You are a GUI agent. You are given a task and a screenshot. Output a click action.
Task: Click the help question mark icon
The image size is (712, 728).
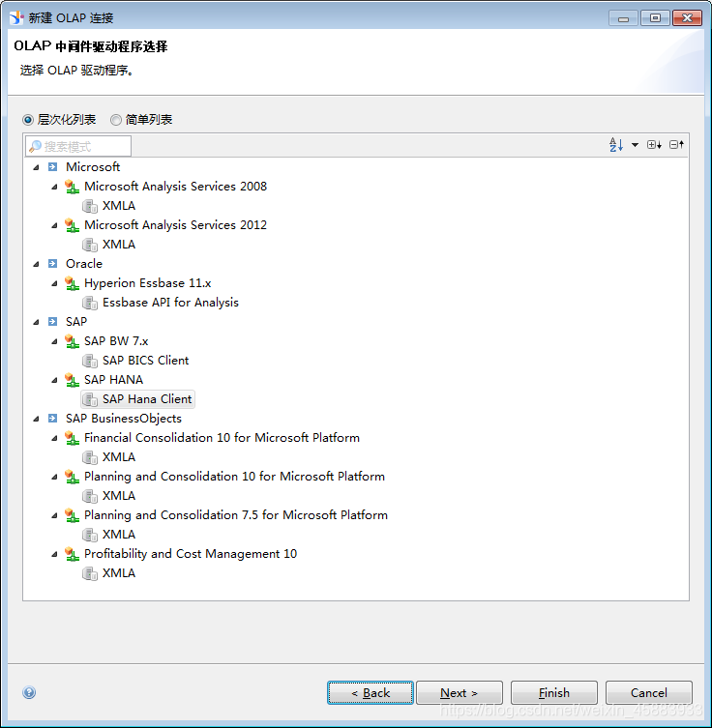click(29, 692)
